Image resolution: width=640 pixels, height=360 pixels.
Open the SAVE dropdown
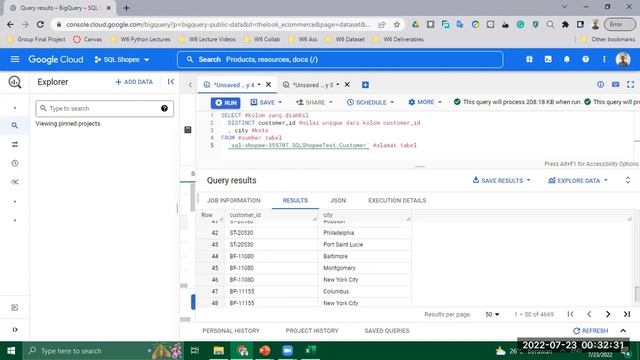(266, 102)
